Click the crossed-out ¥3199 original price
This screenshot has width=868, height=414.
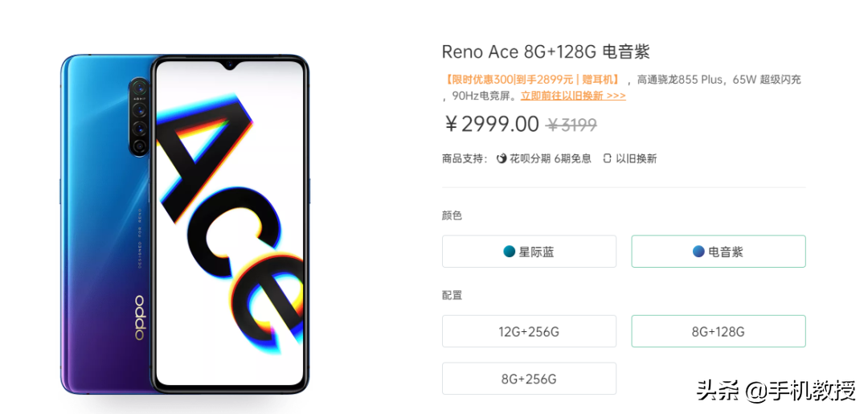(x=571, y=125)
